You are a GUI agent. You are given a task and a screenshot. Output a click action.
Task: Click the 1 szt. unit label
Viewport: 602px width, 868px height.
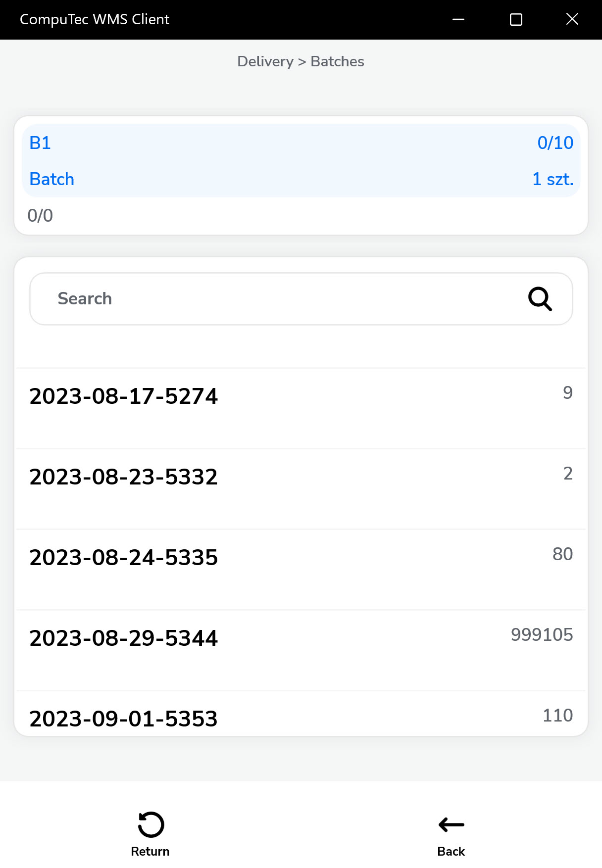click(x=552, y=179)
